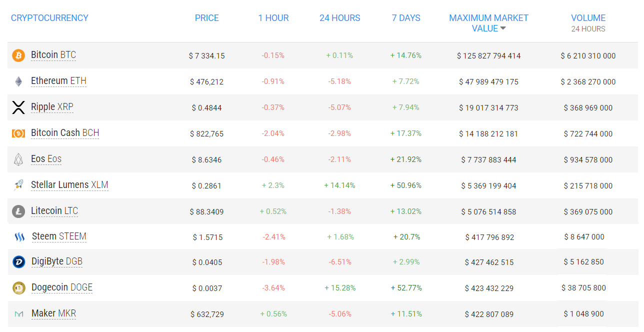Viewport: 644px width, 332px height.
Task: Open the Maker MKR link
Action: (x=53, y=313)
